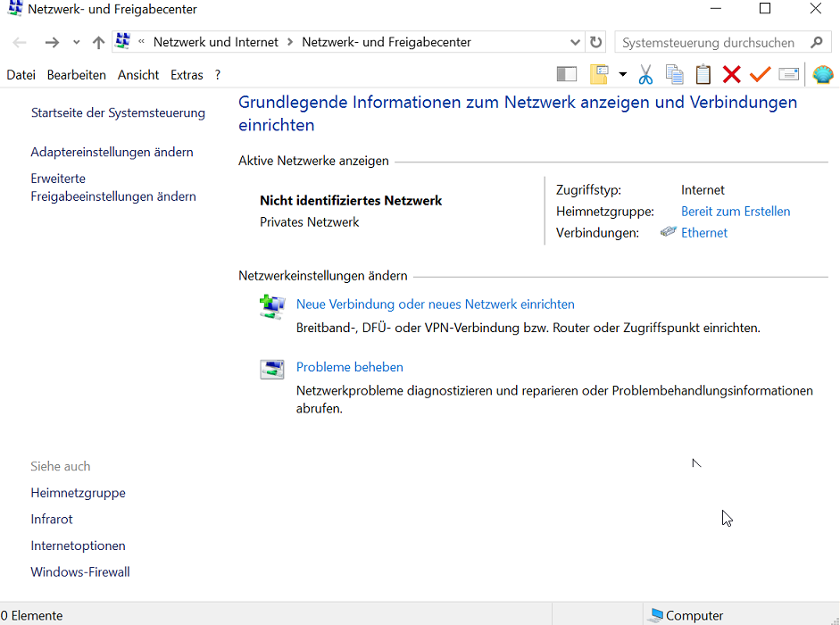
Task: Open the Extras menu
Action: pos(187,75)
